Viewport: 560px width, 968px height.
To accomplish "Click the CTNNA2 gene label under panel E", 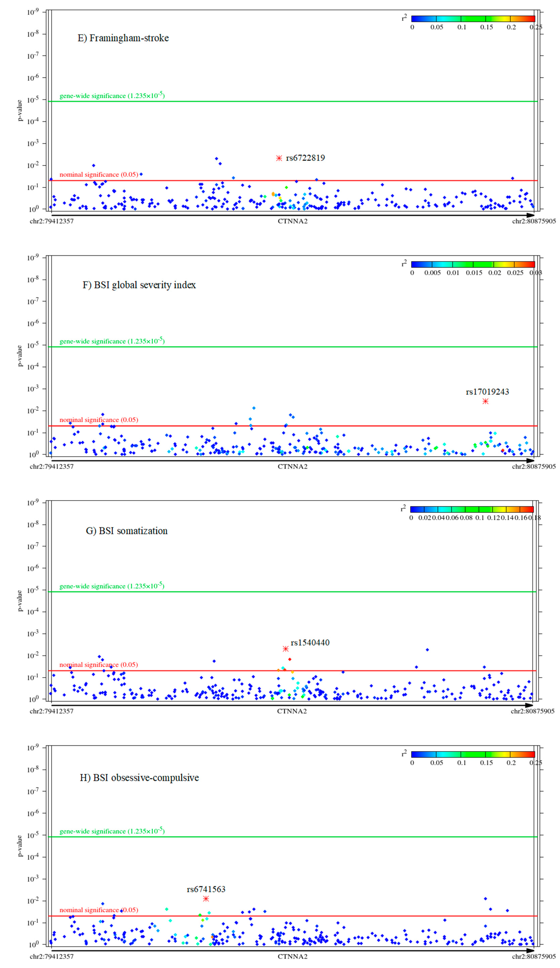I will [293, 221].
